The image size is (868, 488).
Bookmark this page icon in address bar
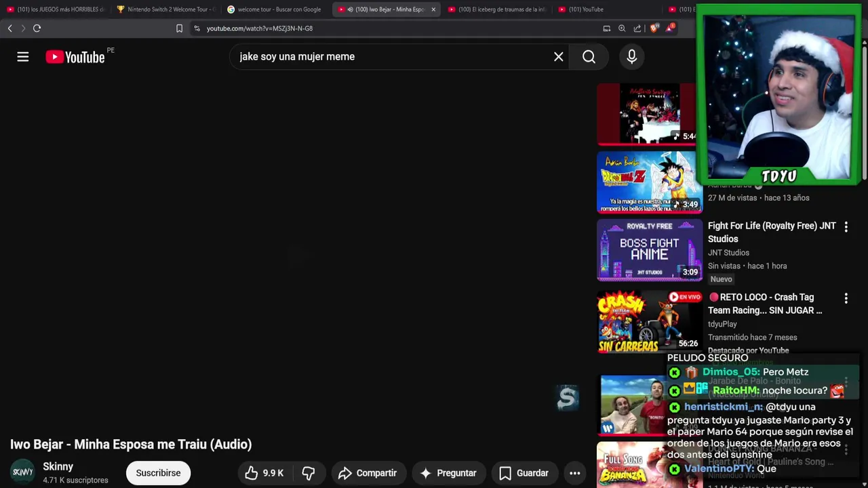click(x=179, y=28)
